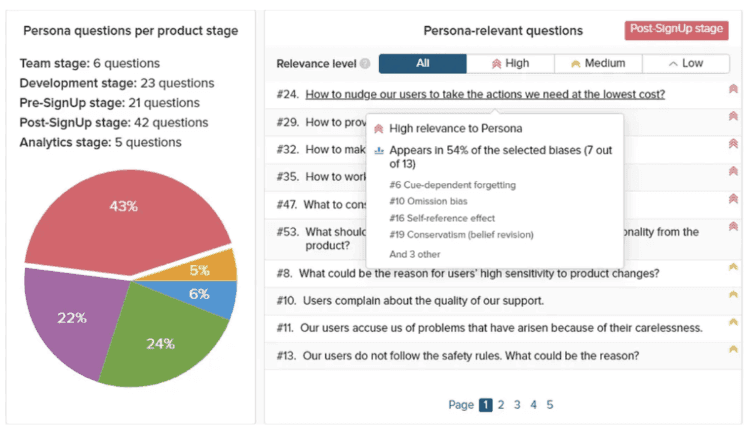
Task: Click high relevance icon beside question #32
Action: pyautogui.click(x=735, y=144)
